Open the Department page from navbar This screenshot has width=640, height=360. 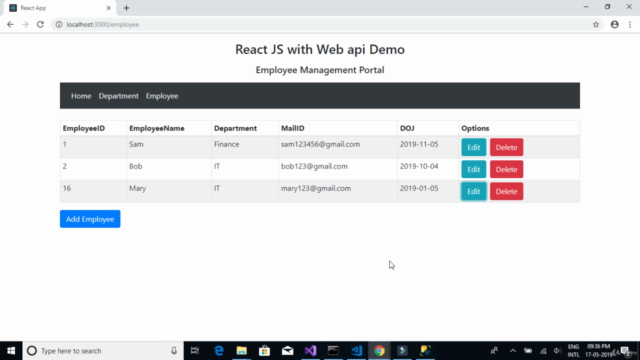click(118, 96)
